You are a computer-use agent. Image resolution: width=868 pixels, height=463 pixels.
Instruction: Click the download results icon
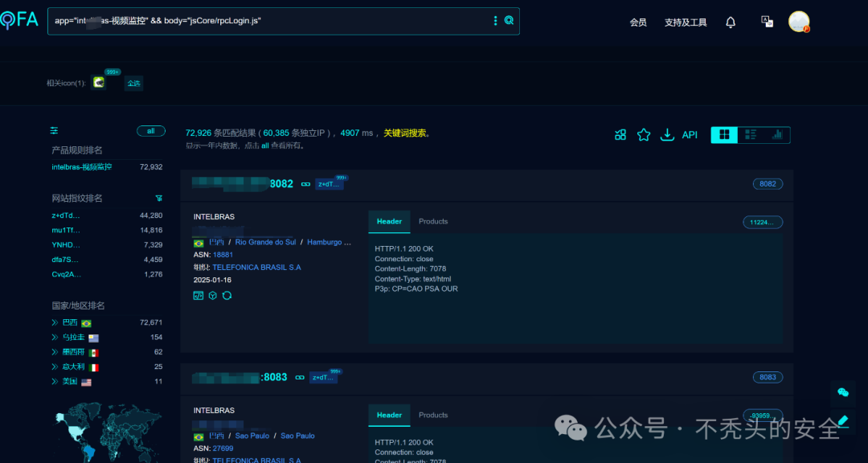pyautogui.click(x=668, y=134)
